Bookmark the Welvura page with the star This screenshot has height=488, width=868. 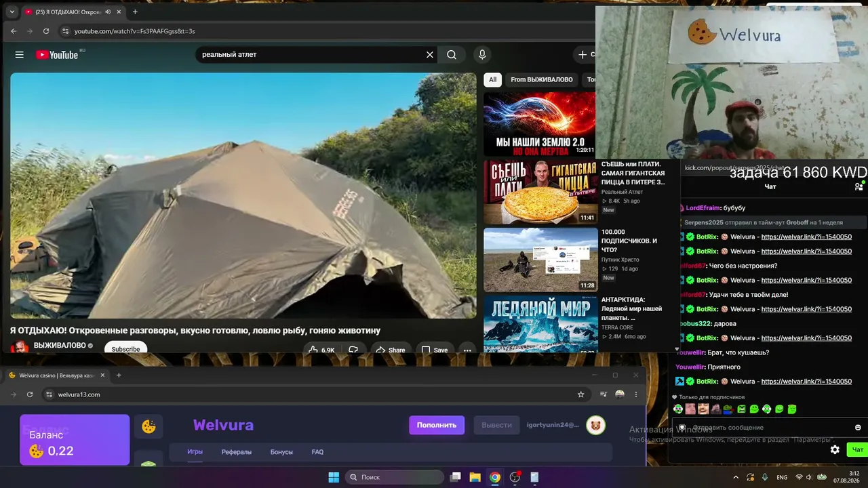coord(580,394)
